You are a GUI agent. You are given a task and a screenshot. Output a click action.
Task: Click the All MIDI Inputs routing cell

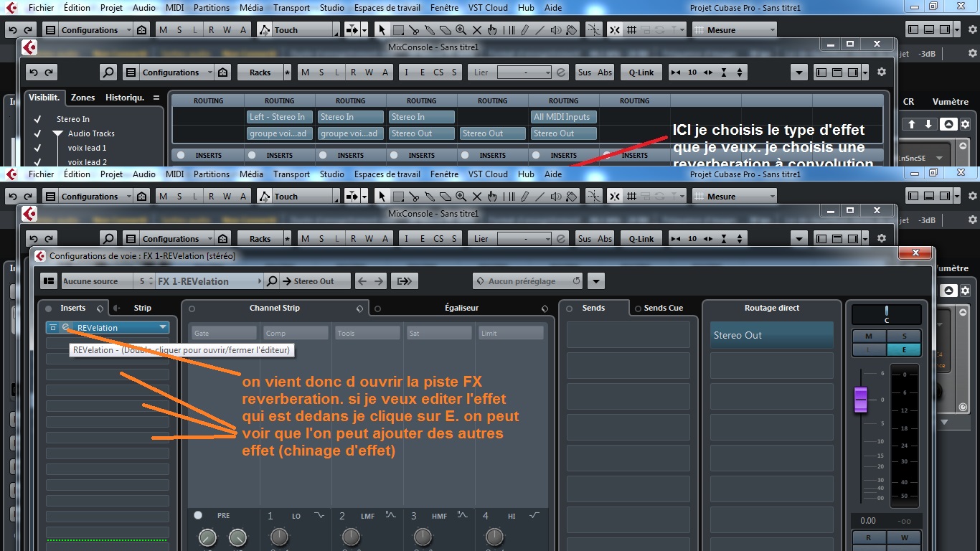click(564, 117)
